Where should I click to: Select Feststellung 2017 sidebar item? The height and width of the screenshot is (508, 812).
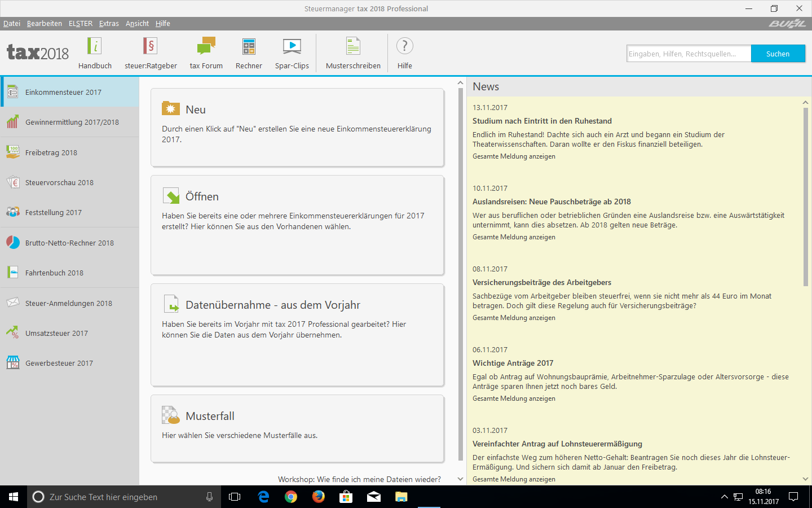pos(69,212)
